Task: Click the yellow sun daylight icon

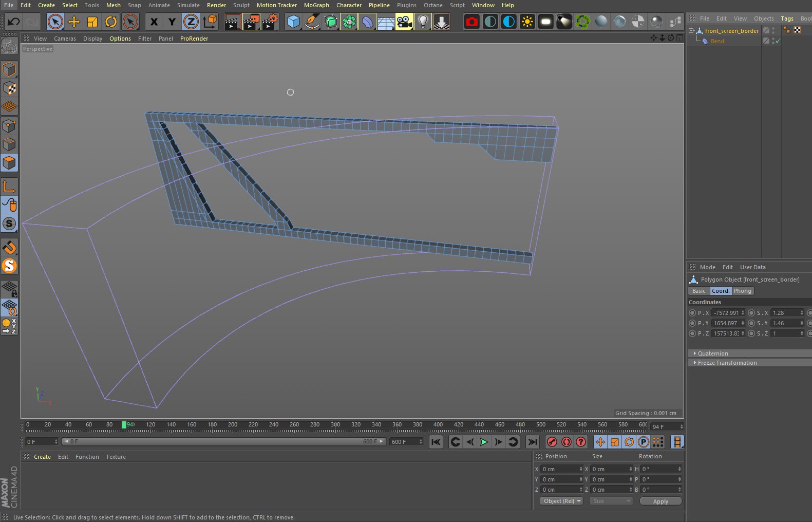Action: tap(527, 22)
